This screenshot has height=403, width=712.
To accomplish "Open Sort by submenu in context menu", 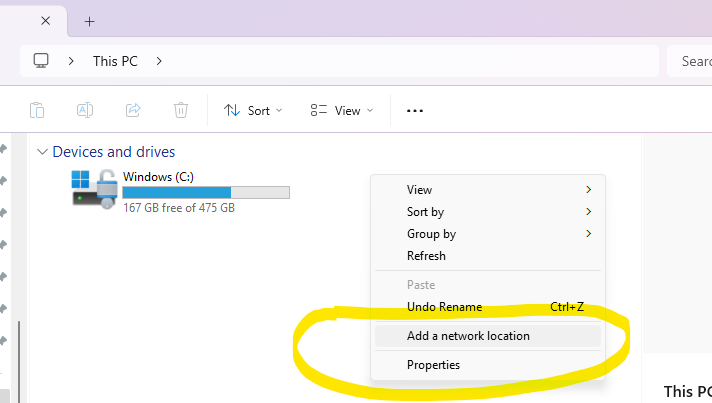I will tap(488, 211).
